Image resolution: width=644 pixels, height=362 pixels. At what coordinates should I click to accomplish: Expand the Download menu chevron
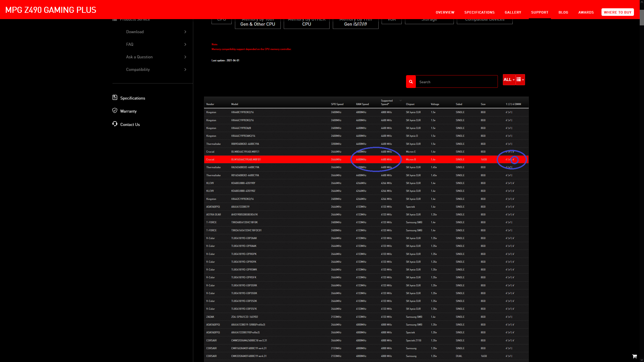click(x=185, y=32)
